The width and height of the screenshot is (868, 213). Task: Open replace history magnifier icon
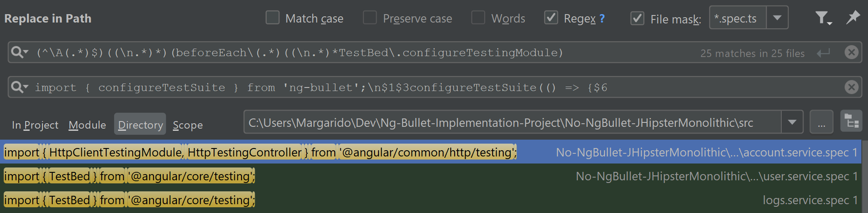pyautogui.click(x=19, y=87)
